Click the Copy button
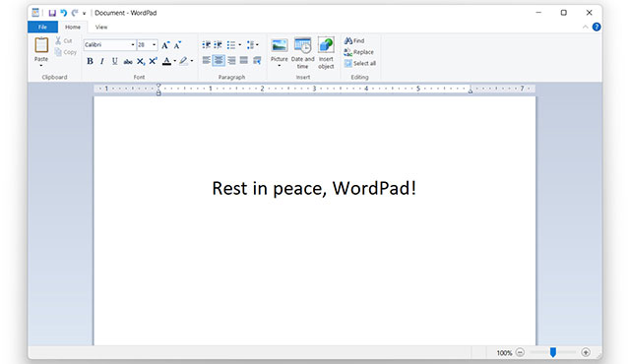Image resolution: width=630 pixels, height=364 pixels. (66, 52)
